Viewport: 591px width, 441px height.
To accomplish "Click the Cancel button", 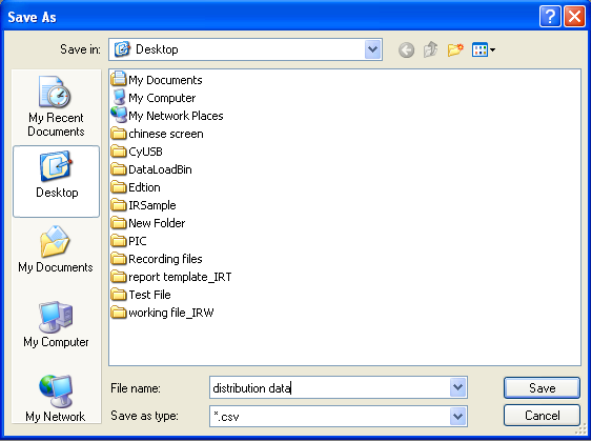I will tap(542, 415).
